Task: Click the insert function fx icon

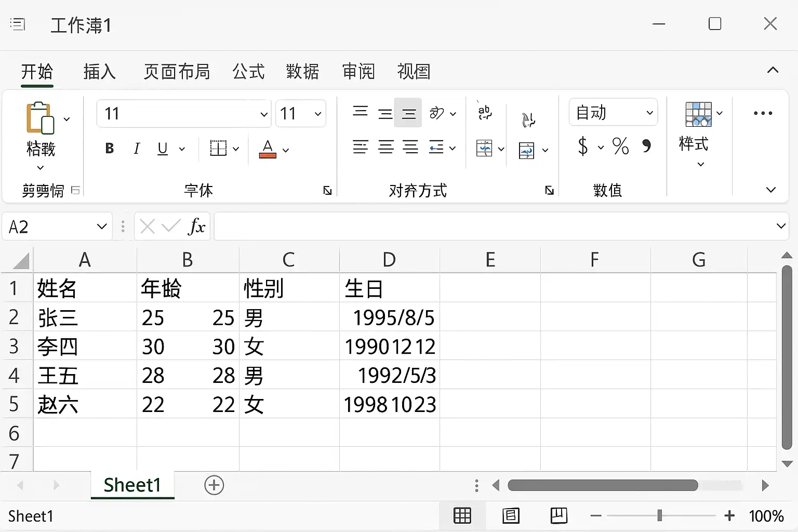Action: (197, 227)
